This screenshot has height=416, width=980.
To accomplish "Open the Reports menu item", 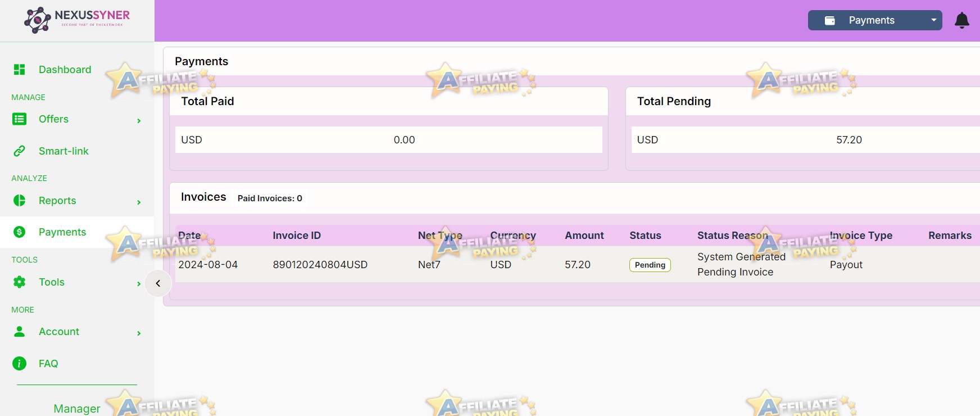I will 57,200.
